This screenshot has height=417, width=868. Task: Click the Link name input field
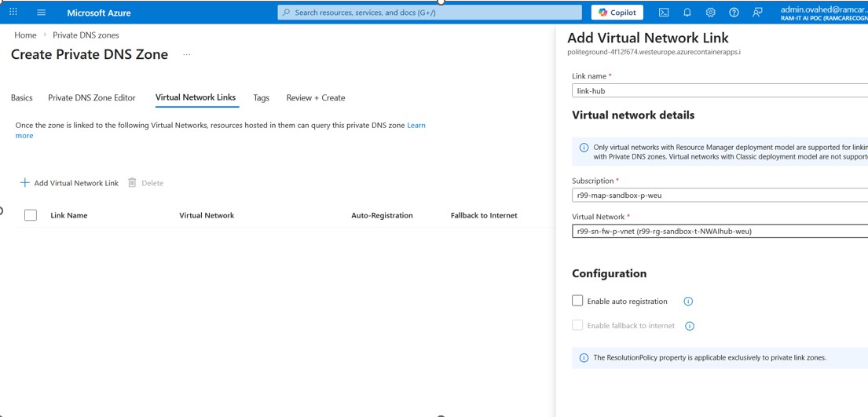(719, 91)
